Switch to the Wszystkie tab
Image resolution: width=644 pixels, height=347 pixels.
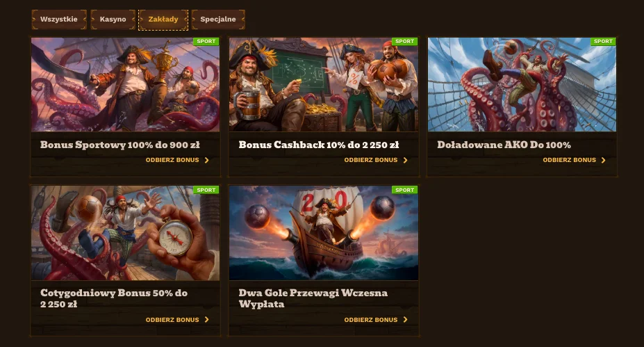pos(59,19)
